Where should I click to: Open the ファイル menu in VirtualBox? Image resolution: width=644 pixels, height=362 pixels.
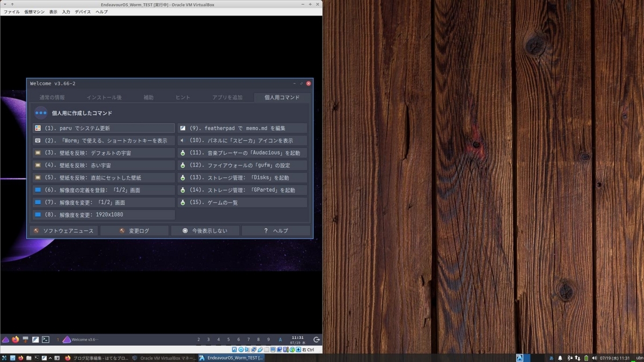[11, 12]
